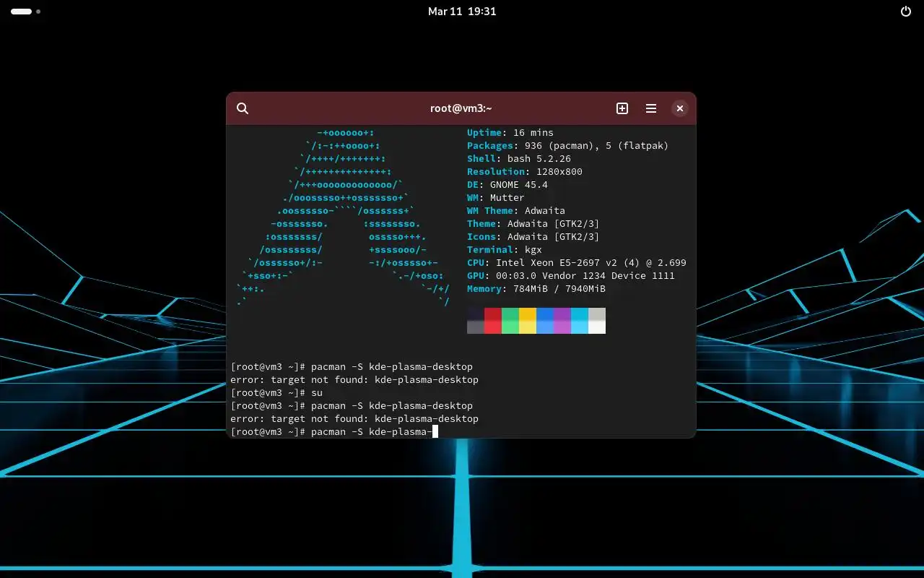
Task: Click the 'Memory: 784MiB / 7940MiB' line
Action: (536, 289)
